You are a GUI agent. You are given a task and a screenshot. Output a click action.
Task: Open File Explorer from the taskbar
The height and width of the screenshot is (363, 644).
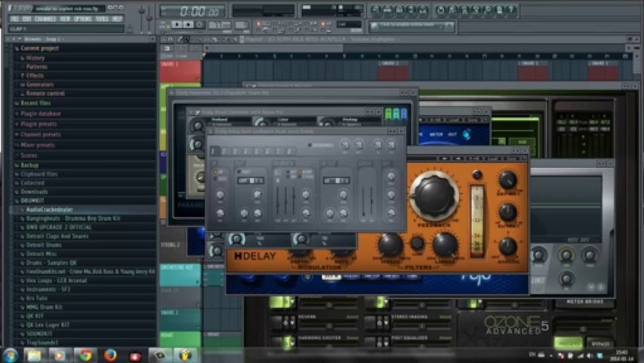(x=34, y=355)
